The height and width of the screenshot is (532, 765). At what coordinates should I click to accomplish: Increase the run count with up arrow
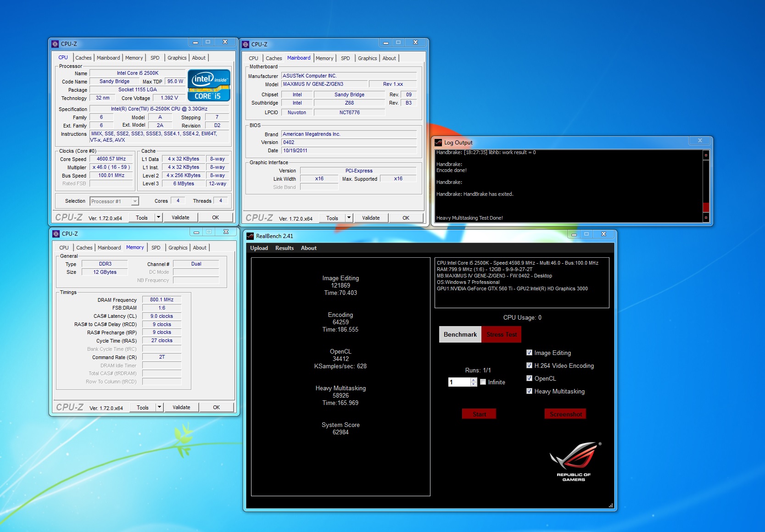click(474, 380)
